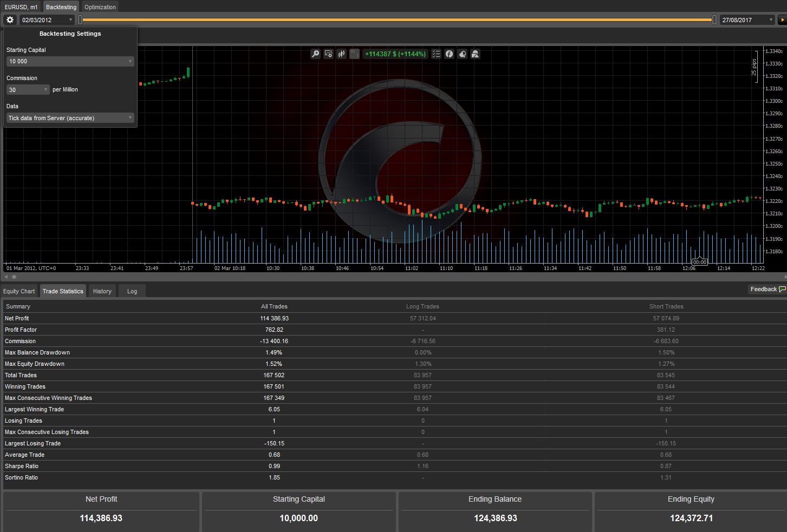
Task: Click Ending Equity value 124,372.71
Action: [691, 518]
